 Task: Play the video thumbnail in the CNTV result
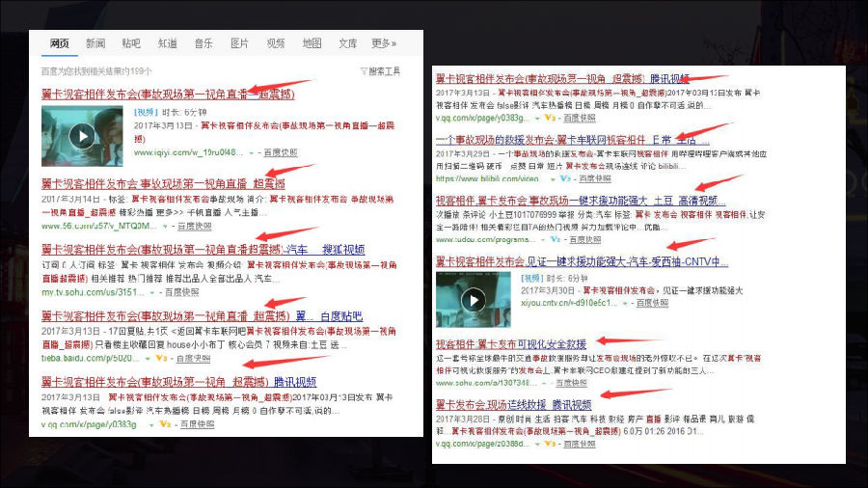point(473,300)
